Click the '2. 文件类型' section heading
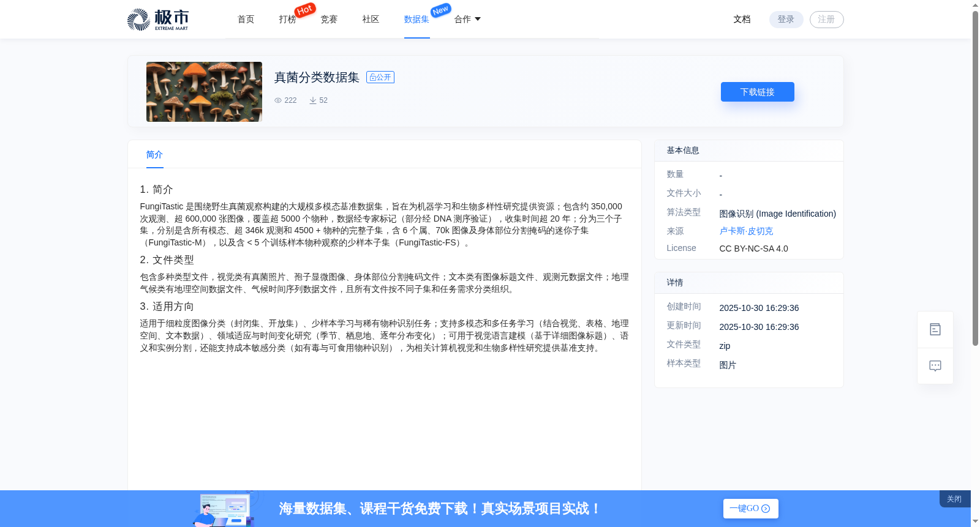 167,260
